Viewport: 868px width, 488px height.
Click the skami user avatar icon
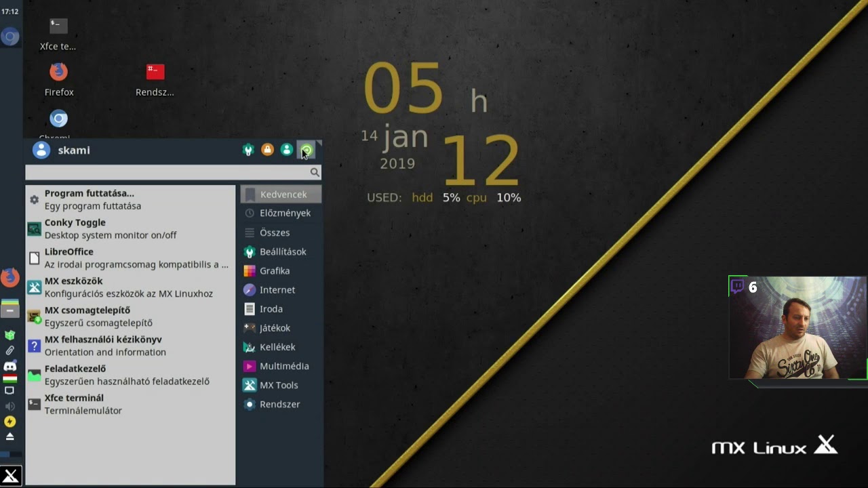(x=41, y=150)
